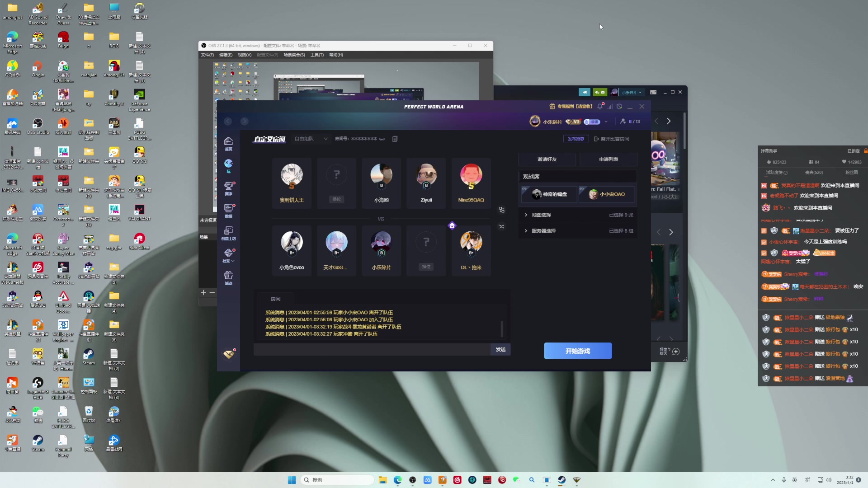868x488 pixels.
Task: Click the notification bell in Perfect World Arena
Action: click(600, 107)
